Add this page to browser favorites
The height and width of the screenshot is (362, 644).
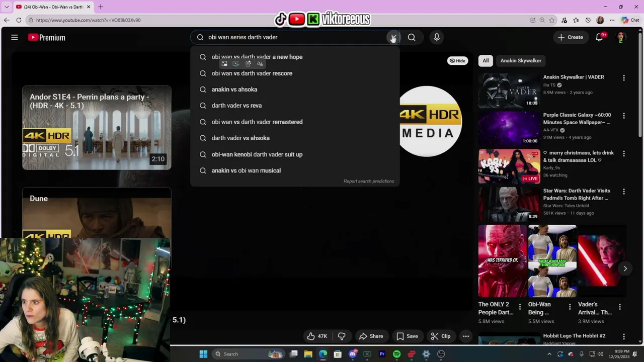(x=552, y=20)
